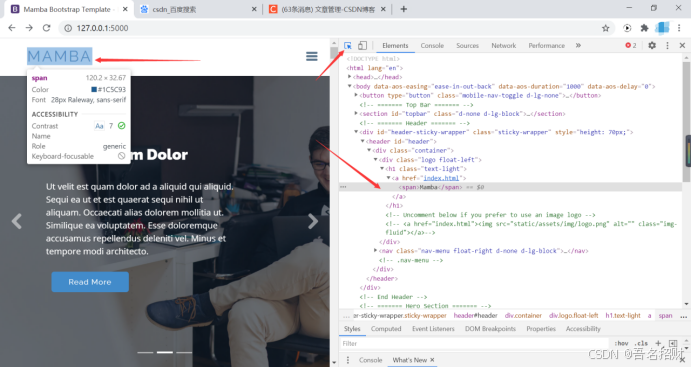Image resolution: width=692 pixels, height=368 pixels.
Task: Close the Mamba Bootstrap Template tab
Action: 125,9
